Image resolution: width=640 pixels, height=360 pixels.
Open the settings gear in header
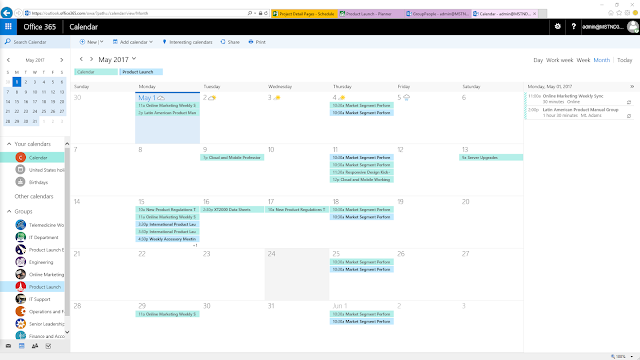click(x=558, y=27)
